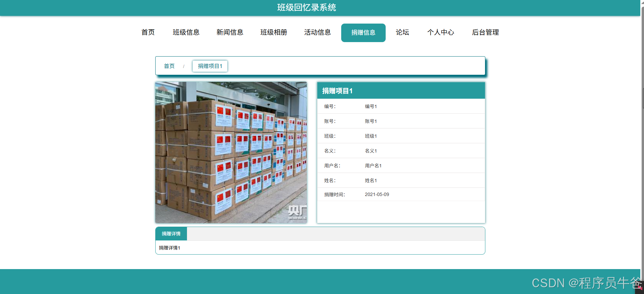
Task: Click the 捐赠时间: label
Action: click(x=334, y=195)
